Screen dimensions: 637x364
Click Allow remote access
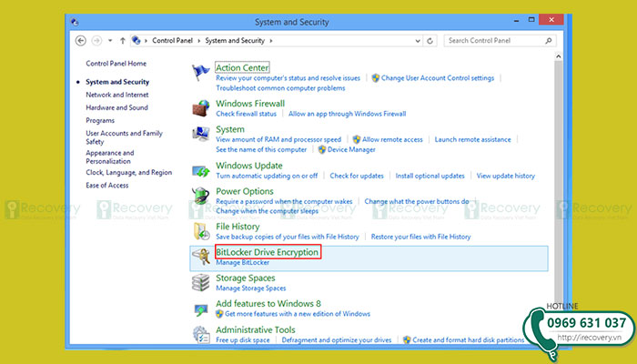392,139
